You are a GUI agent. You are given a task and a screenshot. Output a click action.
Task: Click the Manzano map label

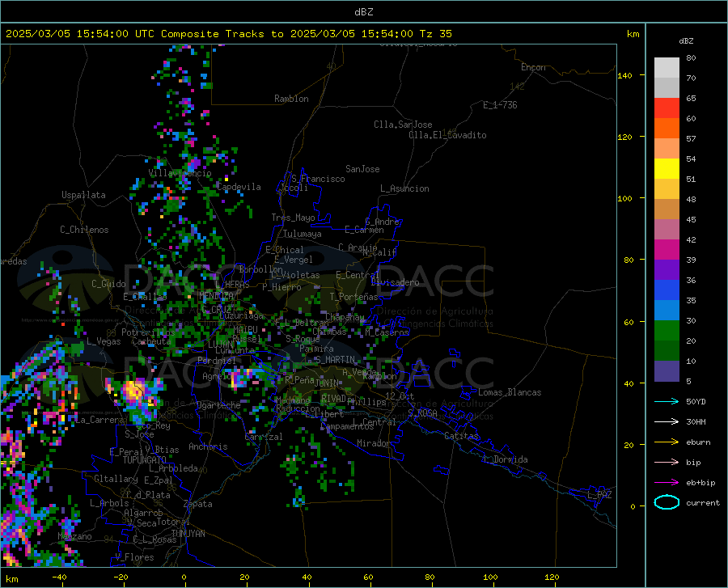[x=74, y=536]
